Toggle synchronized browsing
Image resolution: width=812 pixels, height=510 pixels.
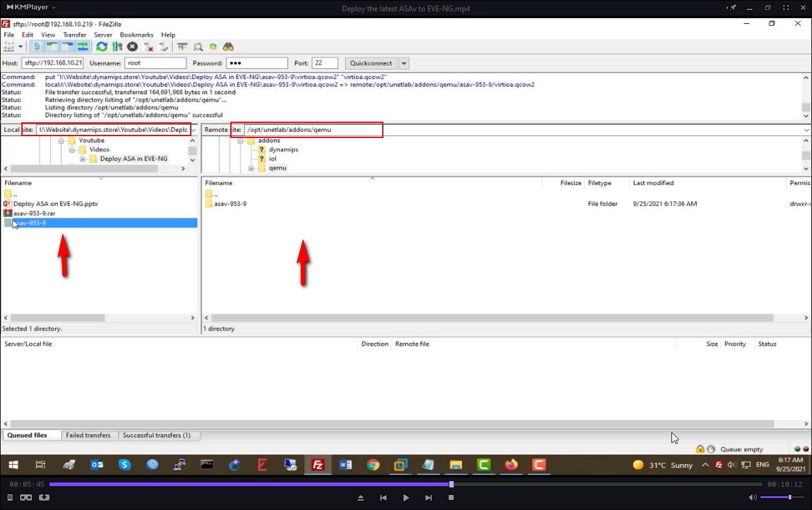click(x=213, y=46)
